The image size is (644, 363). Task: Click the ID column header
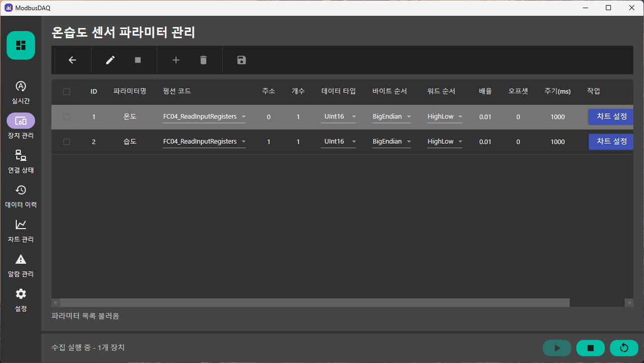point(94,92)
